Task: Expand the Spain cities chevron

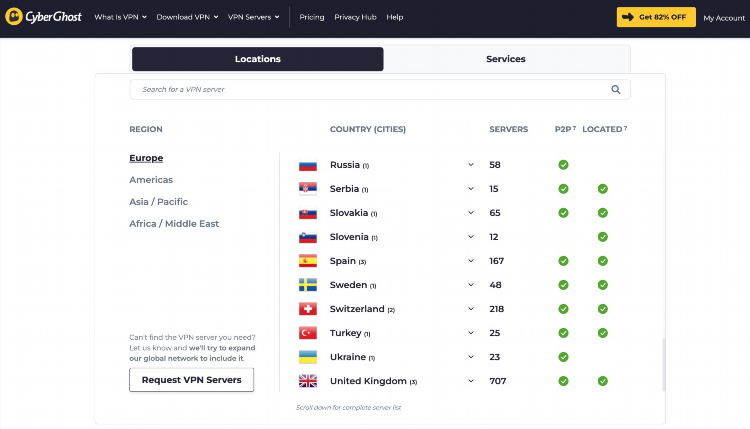Action: [471, 261]
